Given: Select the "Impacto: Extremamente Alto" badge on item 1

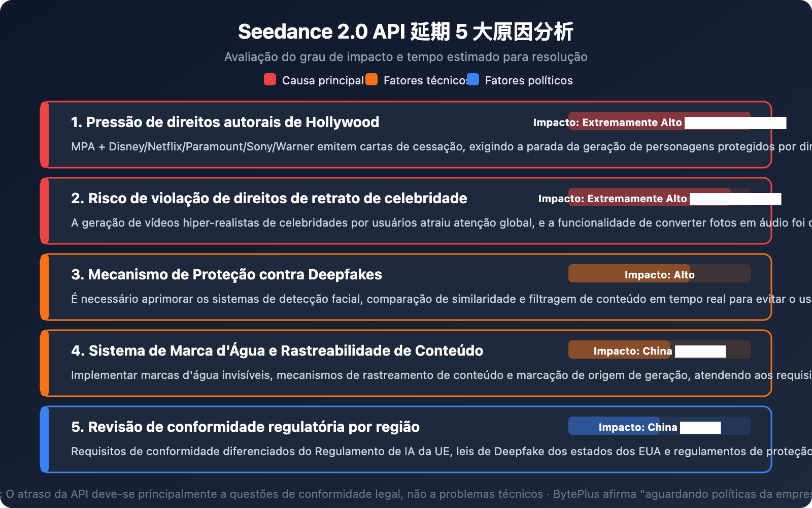Looking at the screenshot, I should (x=633, y=122).
